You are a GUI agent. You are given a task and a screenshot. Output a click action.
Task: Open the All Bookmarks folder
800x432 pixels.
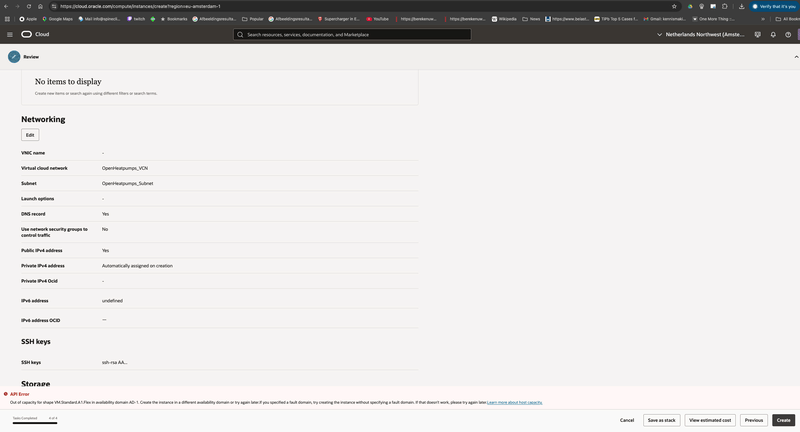pyautogui.click(x=787, y=19)
